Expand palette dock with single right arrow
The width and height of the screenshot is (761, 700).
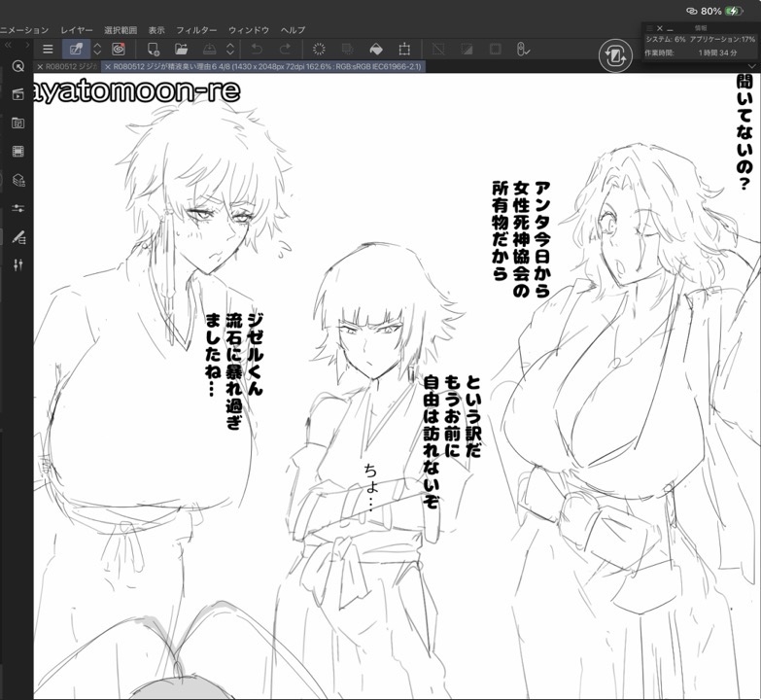(x=27, y=45)
